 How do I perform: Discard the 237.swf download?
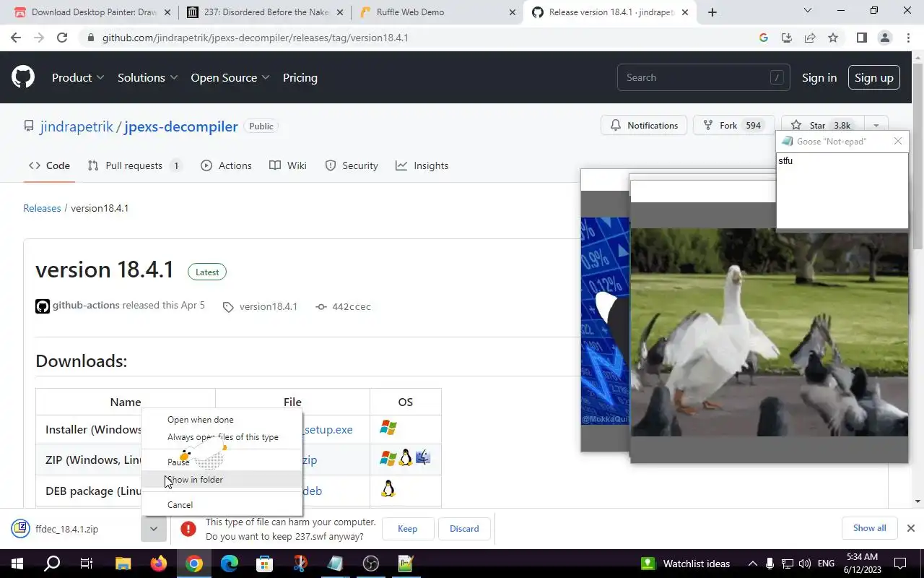coord(464,529)
